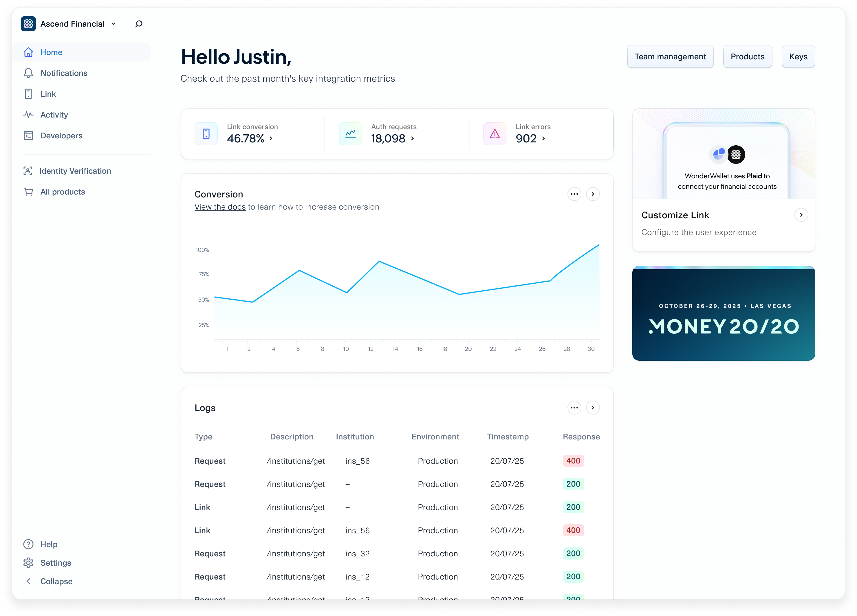This screenshot has width=857, height=616.
Task: Open Conversion details with the chevron arrow
Action: point(592,194)
